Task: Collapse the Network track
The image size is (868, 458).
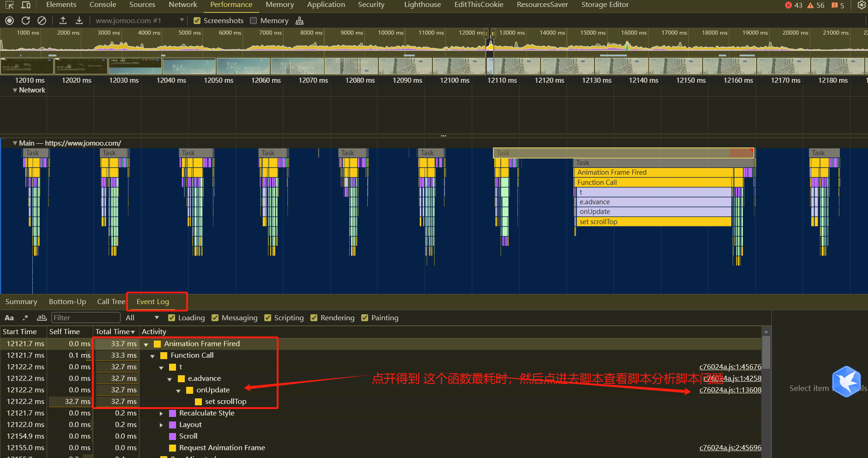Action: pyautogui.click(x=15, y=91)
